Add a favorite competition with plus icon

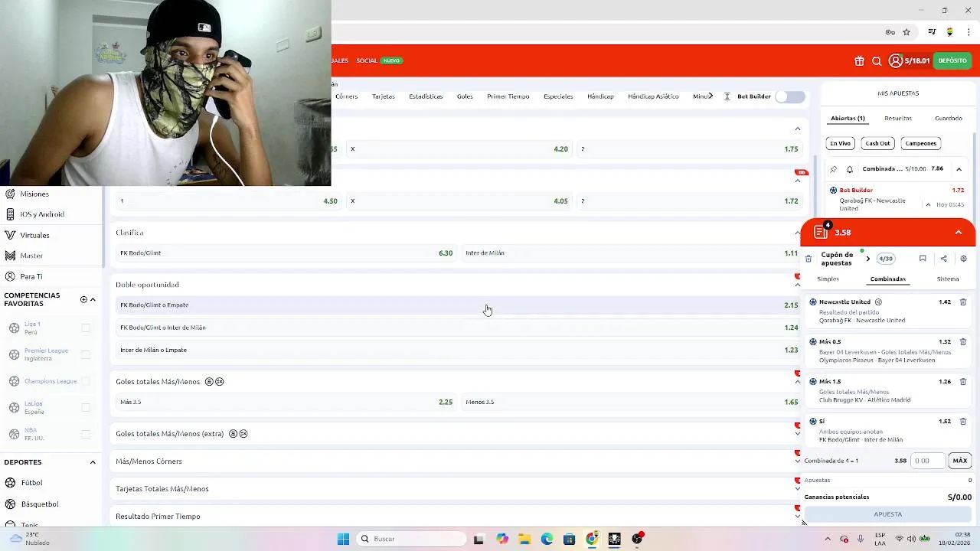point(83,299)
